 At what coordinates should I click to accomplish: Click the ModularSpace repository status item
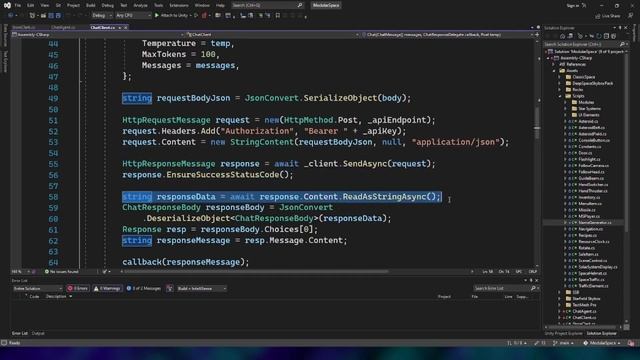[602, 343]
